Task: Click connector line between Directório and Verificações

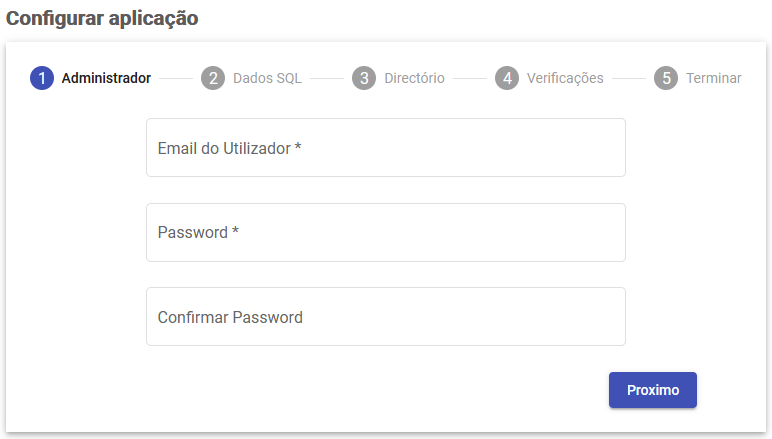Action: point(470,78)
